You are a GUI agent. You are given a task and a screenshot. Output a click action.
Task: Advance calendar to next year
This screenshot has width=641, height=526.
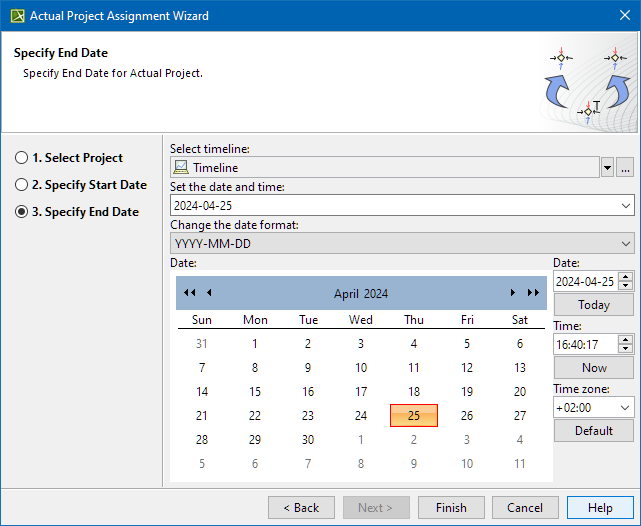click(533, 293)
